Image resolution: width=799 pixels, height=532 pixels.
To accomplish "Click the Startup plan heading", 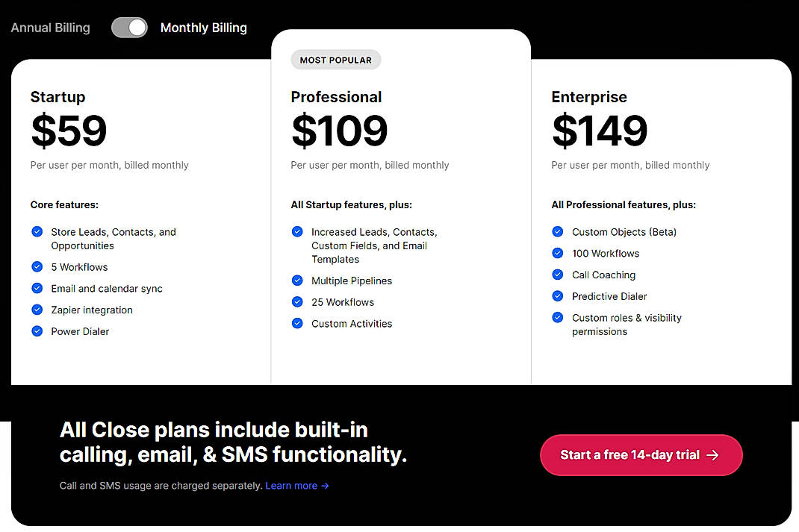I will (x=57, y=97).
